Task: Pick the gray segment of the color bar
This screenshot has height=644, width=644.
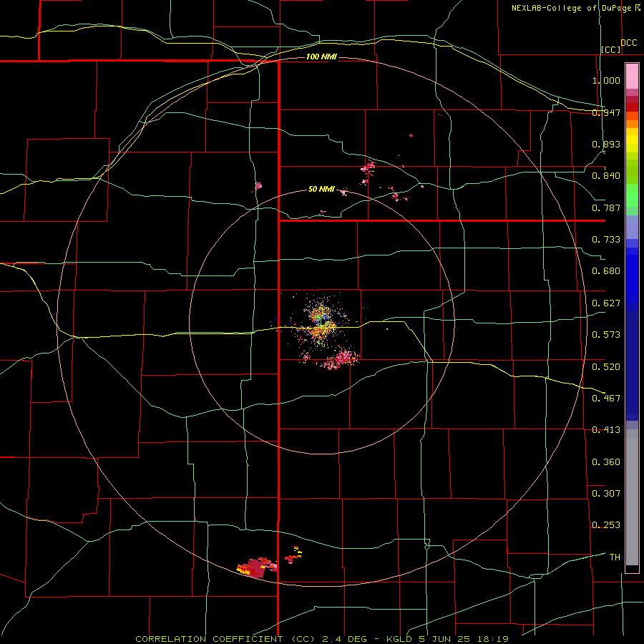Action: click(x=632, y=497)
